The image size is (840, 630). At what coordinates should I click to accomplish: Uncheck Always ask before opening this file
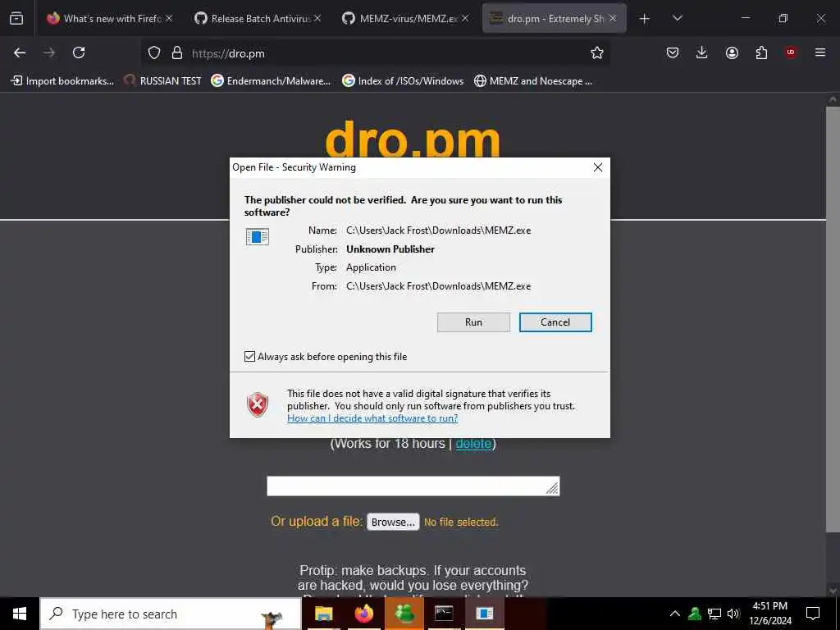[x=249, y=356]
